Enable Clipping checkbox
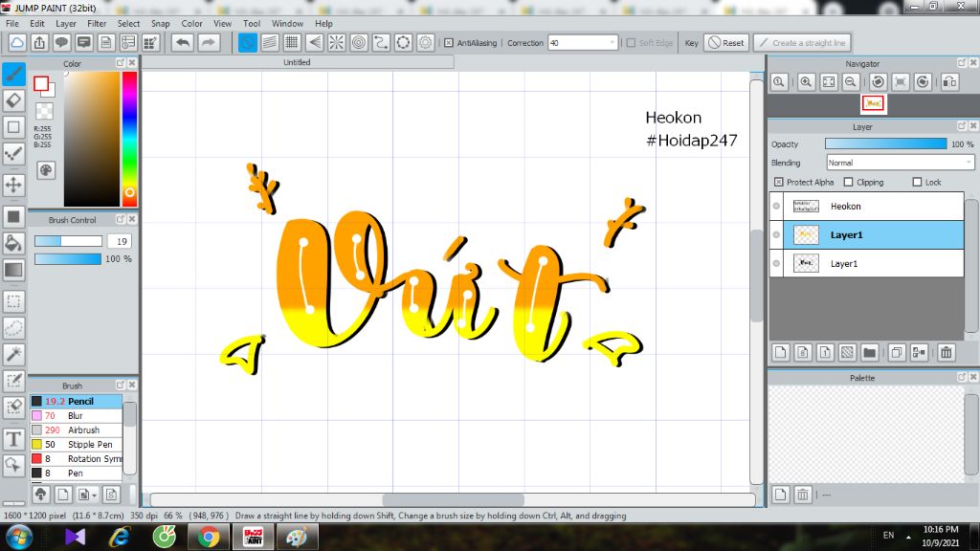The image size is (980, 551). tap(848, 182)
